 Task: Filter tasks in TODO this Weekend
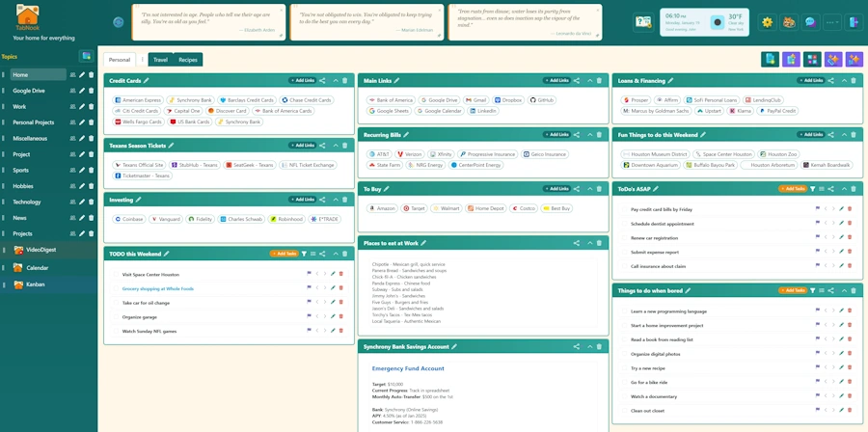(x=304, y=254)
